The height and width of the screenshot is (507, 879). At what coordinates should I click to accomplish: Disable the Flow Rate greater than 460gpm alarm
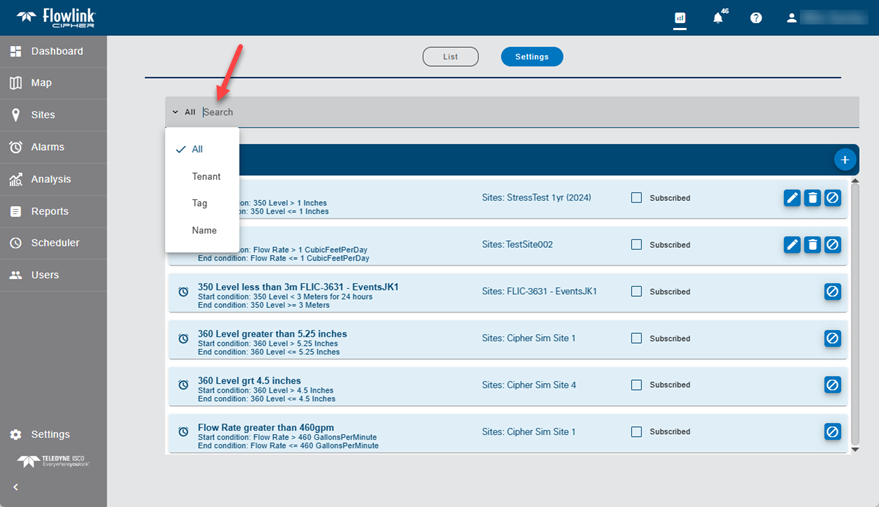click(832, 432)
